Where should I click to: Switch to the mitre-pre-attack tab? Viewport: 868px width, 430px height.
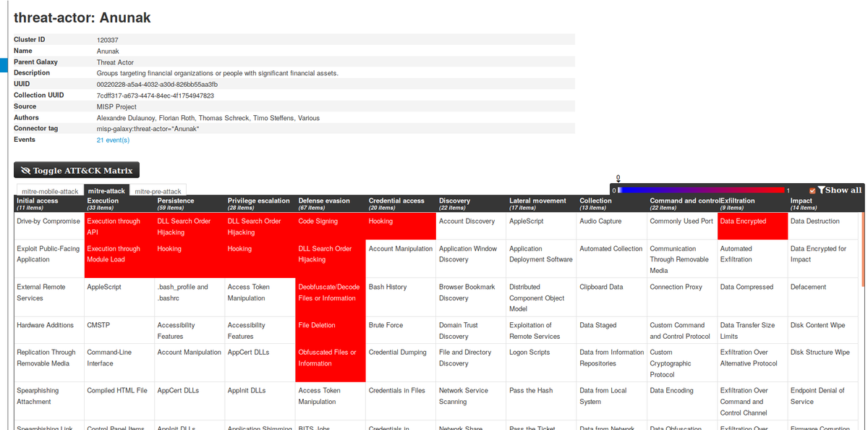click(x=158, y=191)
